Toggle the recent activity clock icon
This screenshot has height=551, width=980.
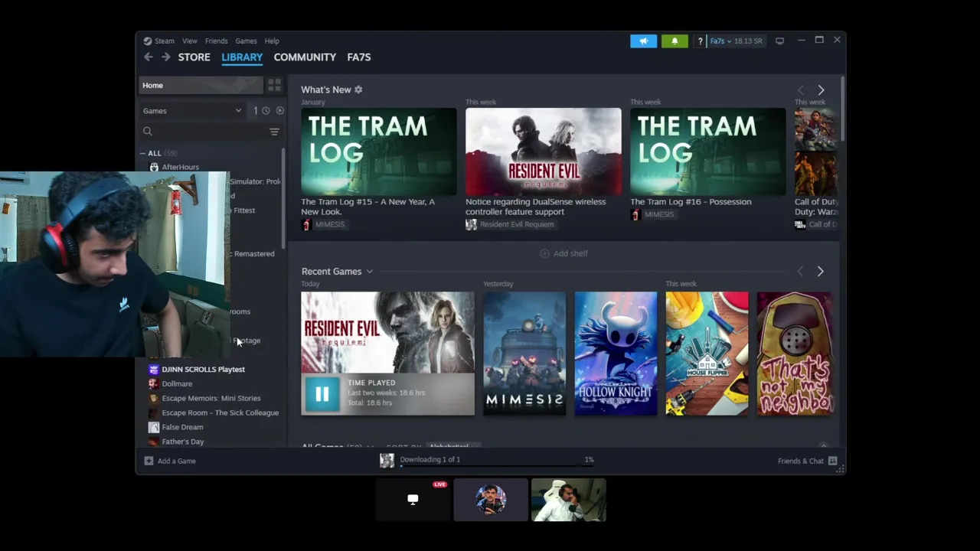[266, 111]
